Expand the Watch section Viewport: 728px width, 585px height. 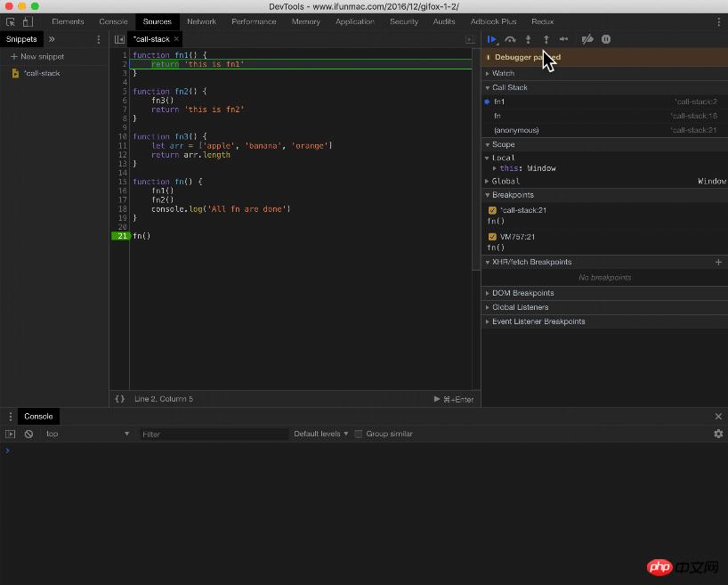point(503,73)
